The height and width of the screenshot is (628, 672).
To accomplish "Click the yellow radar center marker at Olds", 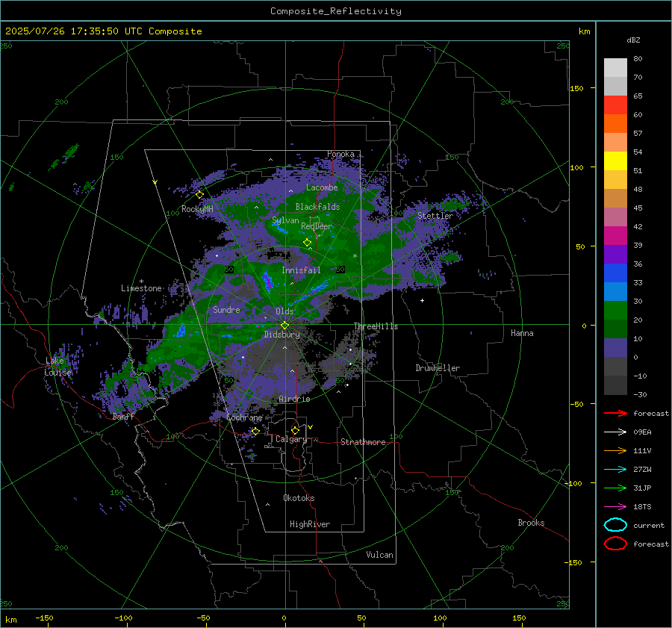I will 284,325.
